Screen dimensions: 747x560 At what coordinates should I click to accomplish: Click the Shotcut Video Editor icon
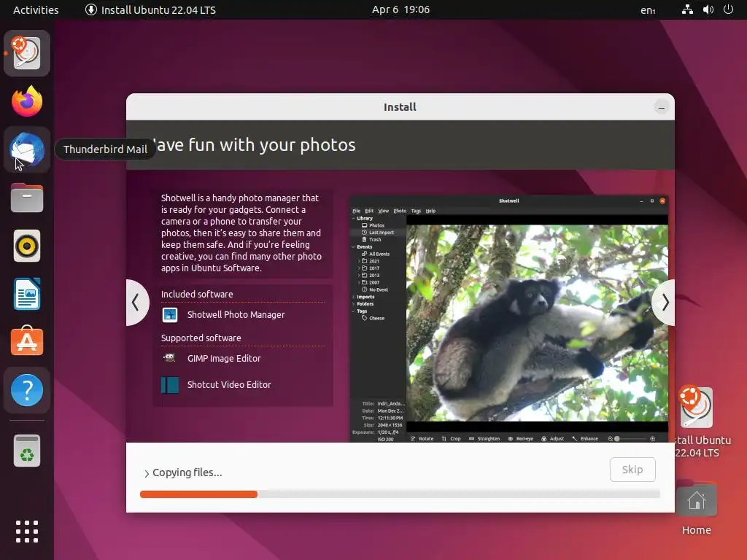click(170, 385)
